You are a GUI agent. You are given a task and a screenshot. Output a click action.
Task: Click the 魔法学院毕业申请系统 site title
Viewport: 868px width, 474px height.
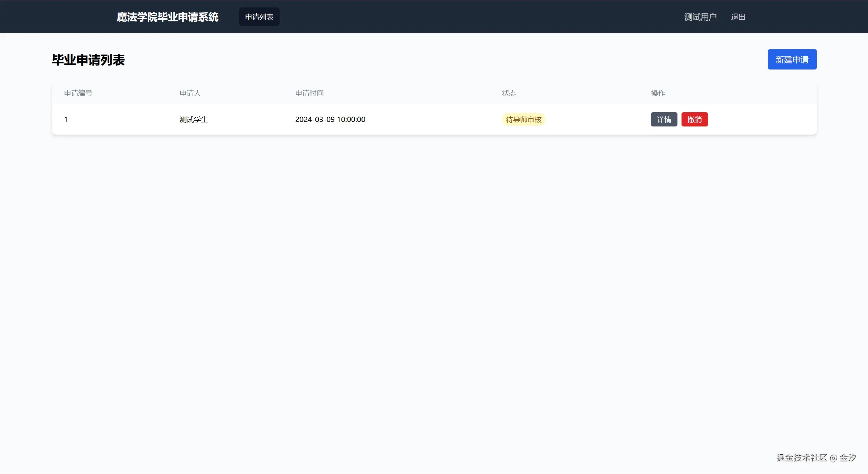pos(167,17)
